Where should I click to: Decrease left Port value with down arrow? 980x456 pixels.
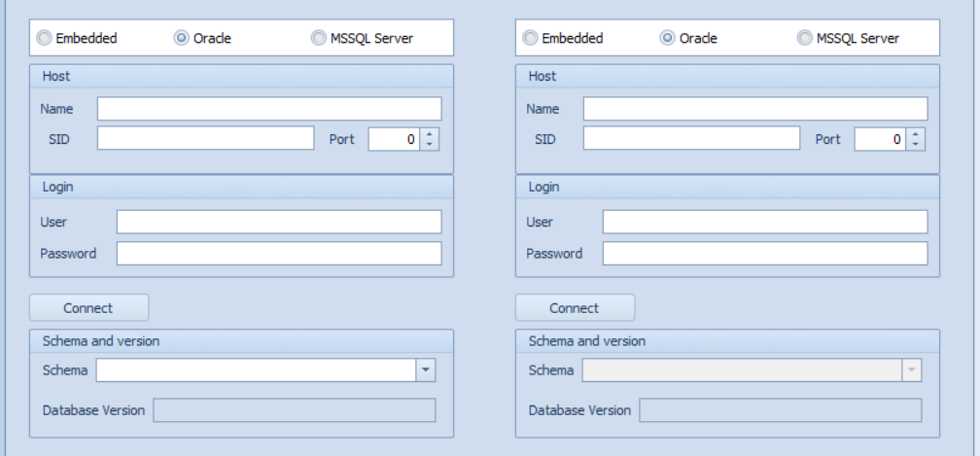430,144
